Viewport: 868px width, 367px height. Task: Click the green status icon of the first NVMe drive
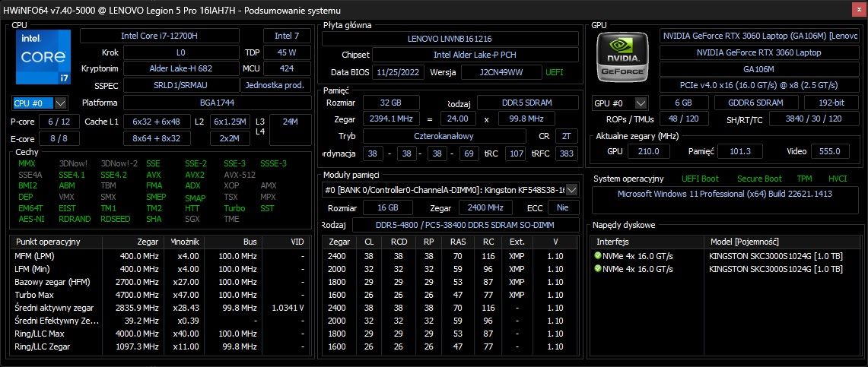[597, 256]
